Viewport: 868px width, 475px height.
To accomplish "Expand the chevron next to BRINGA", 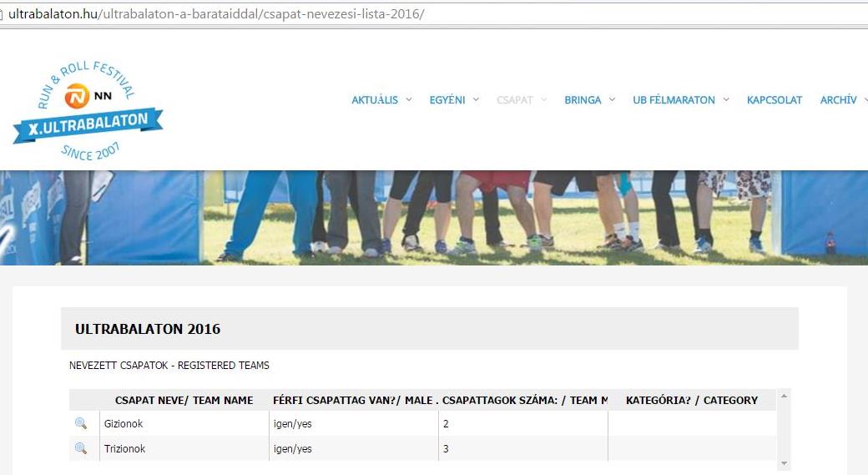I will pyautogui.click(x=612, y=99).
